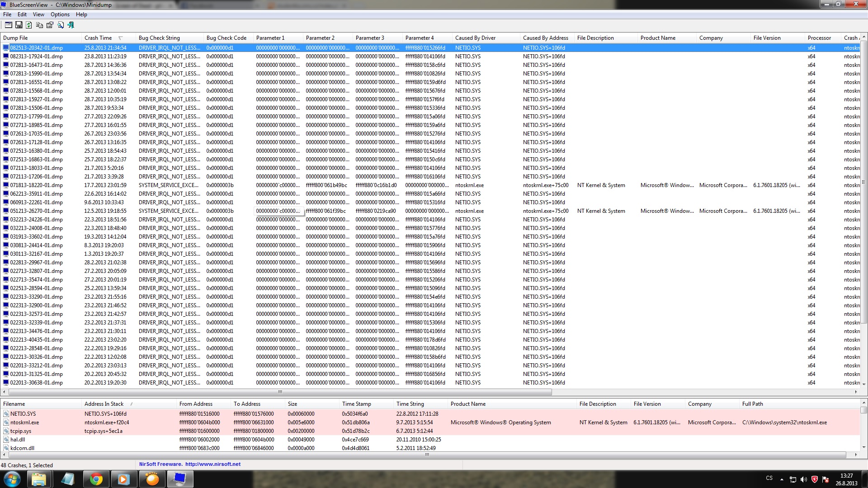The height and width of the screenshot is (488, 868).
Task: Sort lower pane by Address In Stack
Action: 104,404
